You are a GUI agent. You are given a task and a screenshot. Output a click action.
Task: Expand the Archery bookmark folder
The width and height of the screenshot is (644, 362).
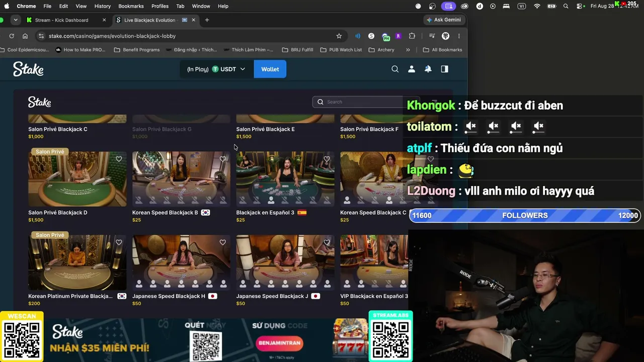[x=381, y=50]
